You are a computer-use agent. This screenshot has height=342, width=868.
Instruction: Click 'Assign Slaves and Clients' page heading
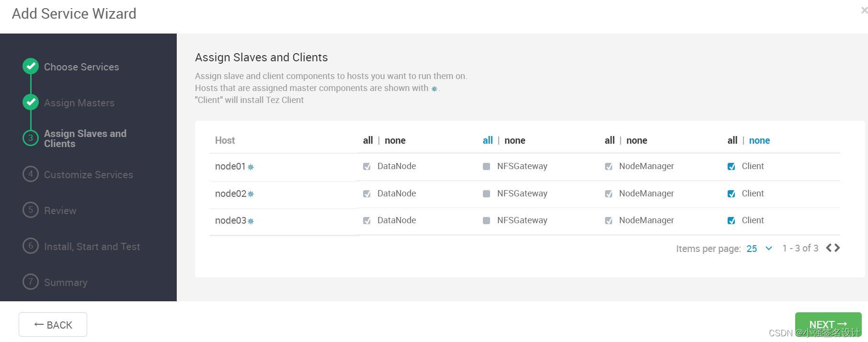point(261,57)
